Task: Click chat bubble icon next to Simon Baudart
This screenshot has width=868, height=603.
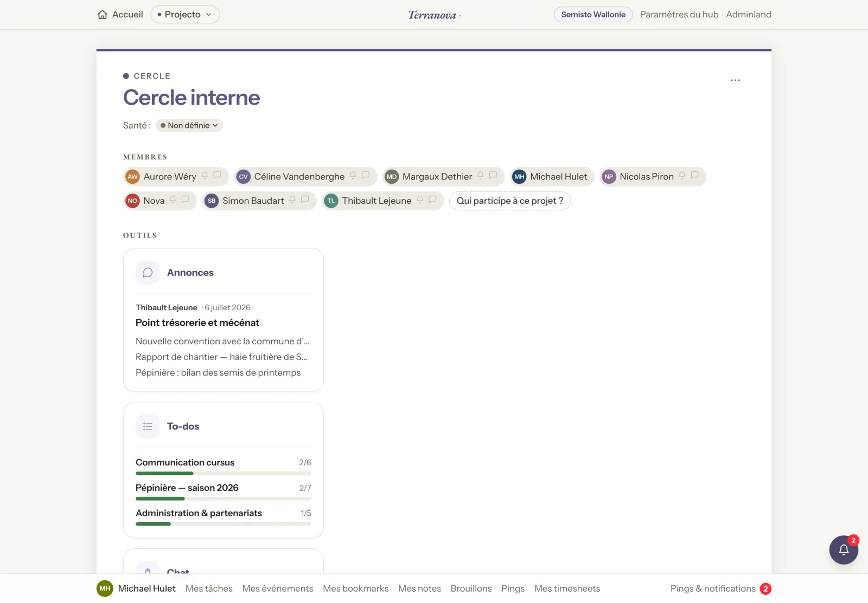Action: click(305, 200)
